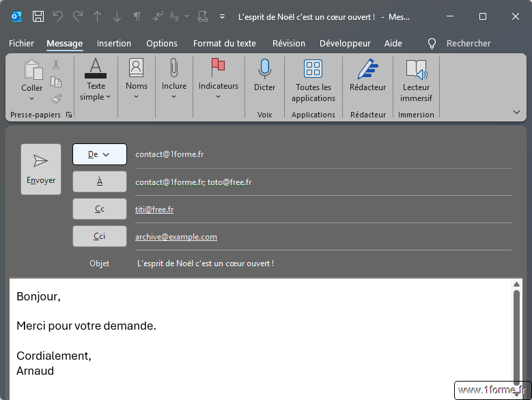
Task: Open the Options tab
Action: coord(162,44)
